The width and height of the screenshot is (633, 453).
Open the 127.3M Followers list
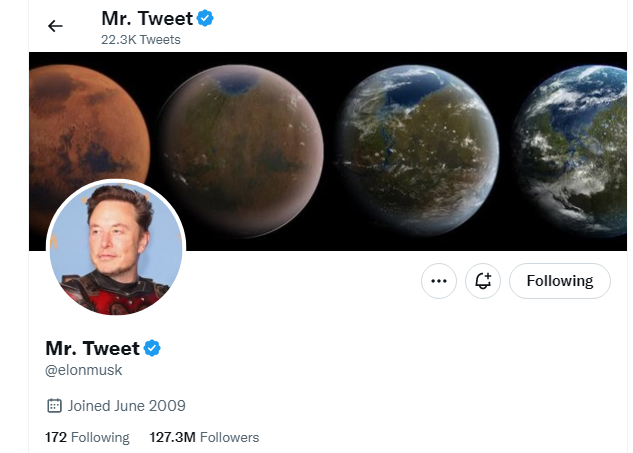pyautogui.click(x=204, y=437)
